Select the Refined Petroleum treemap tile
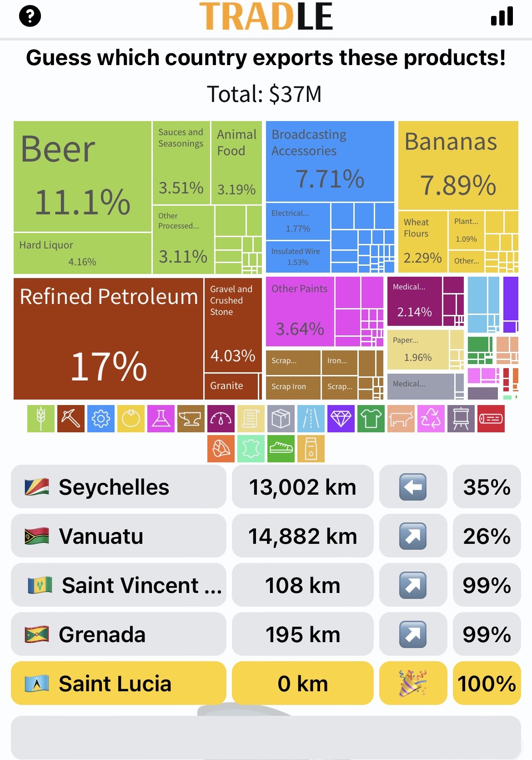 pyautogui.click(x=108, y=339)
